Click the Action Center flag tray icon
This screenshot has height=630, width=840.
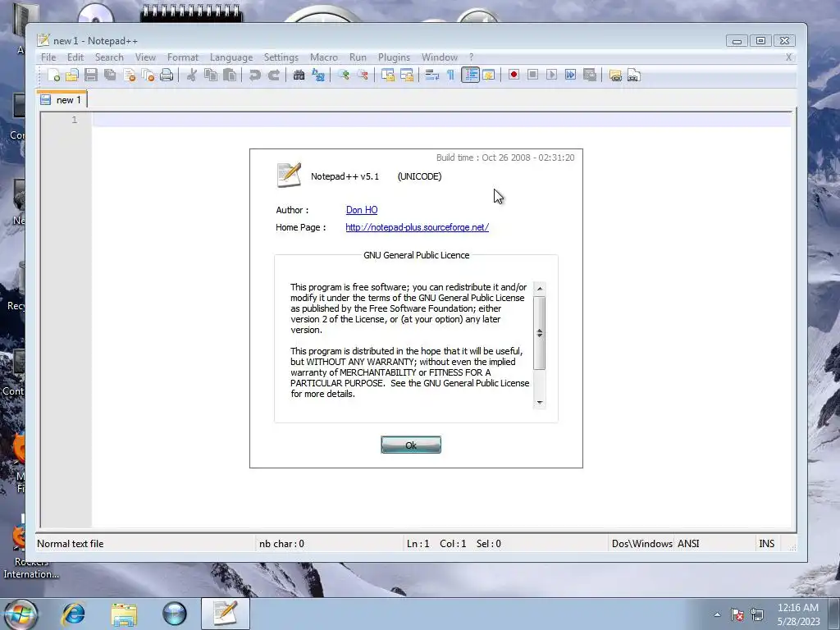pos(737,614)
